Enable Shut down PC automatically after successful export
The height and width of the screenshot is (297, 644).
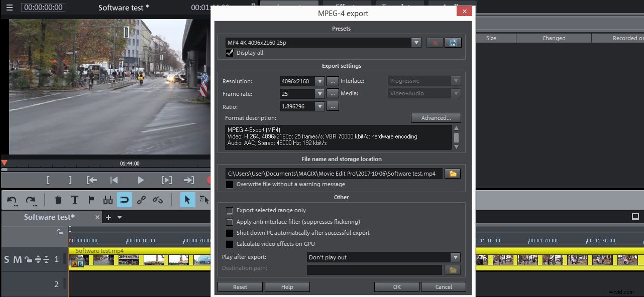(230, 233)
